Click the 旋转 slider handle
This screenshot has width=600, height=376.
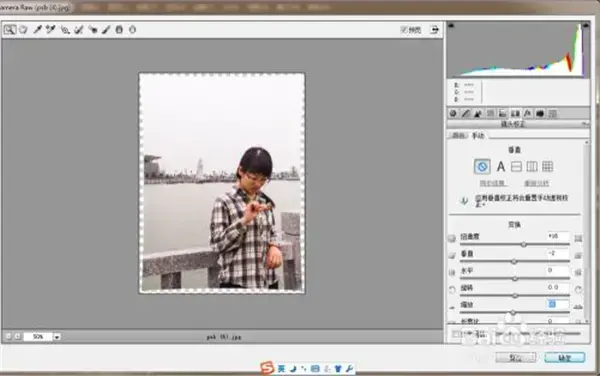515,295
